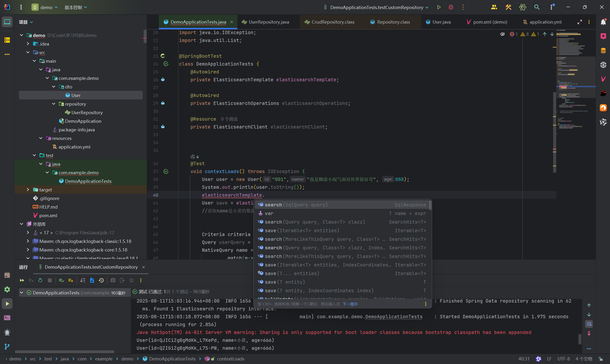Viewport: 610px width, 364px height.
Task: Sort test results with the sort icon
Action: pos(83,280)
